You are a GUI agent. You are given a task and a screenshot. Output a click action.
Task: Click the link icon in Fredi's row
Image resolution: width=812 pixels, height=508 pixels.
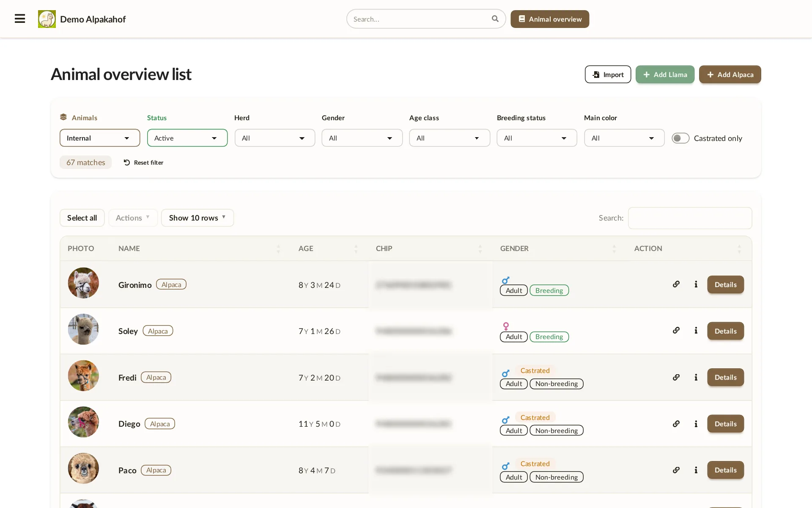(676, 377)
